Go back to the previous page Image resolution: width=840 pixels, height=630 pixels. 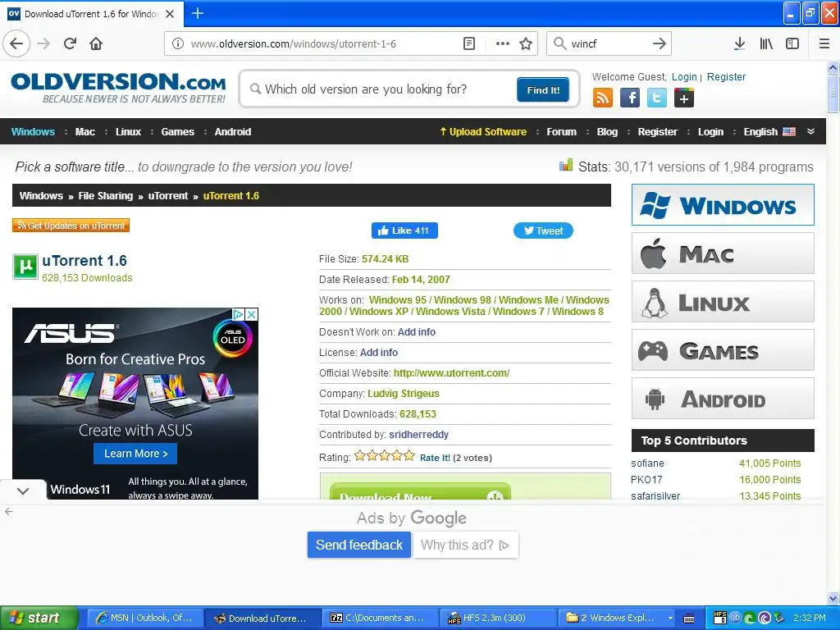click(16, 43)
